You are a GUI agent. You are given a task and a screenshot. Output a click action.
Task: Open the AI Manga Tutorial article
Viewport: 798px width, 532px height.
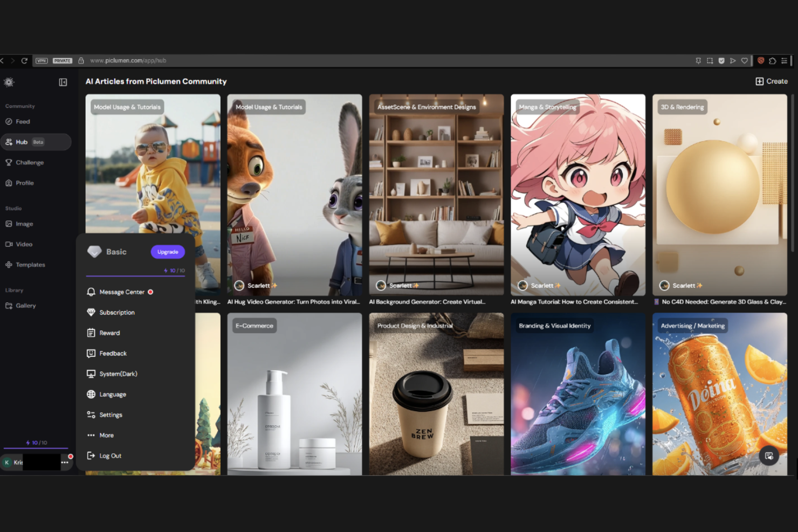[578, 195]
